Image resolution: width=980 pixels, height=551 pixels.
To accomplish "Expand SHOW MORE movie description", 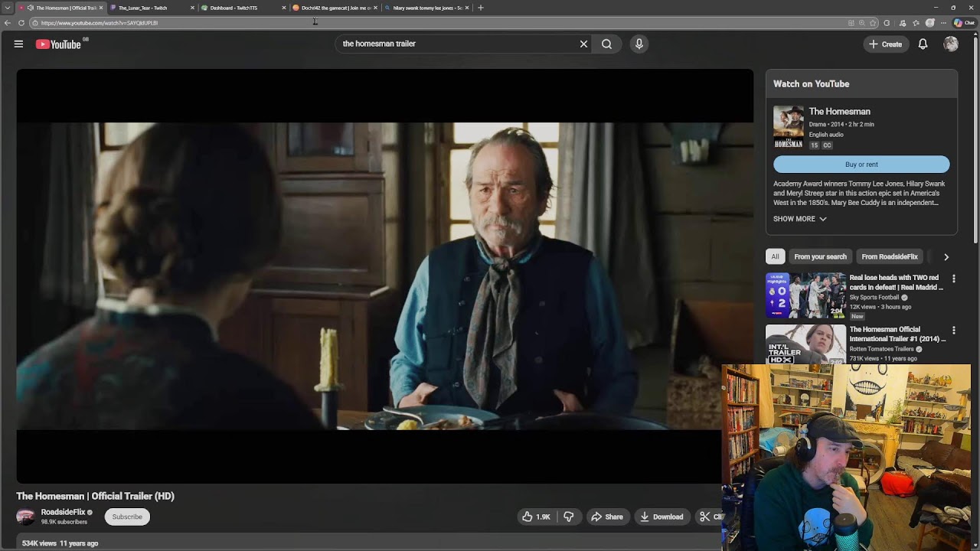I will pos(799,219).
